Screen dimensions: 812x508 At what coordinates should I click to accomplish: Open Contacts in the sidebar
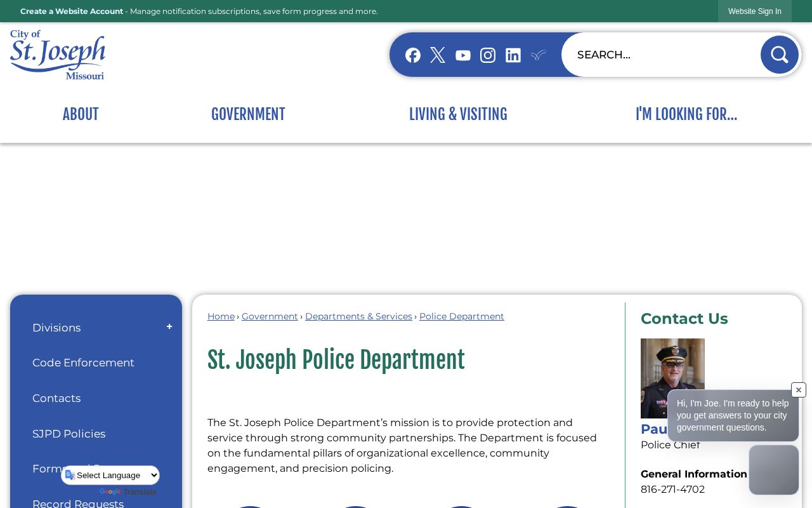click(56, 398)
